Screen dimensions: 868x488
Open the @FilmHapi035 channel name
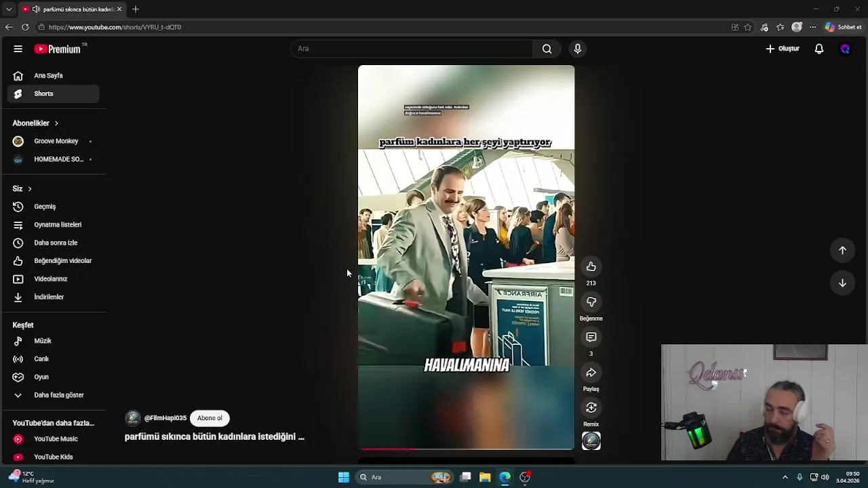point(165,418)
